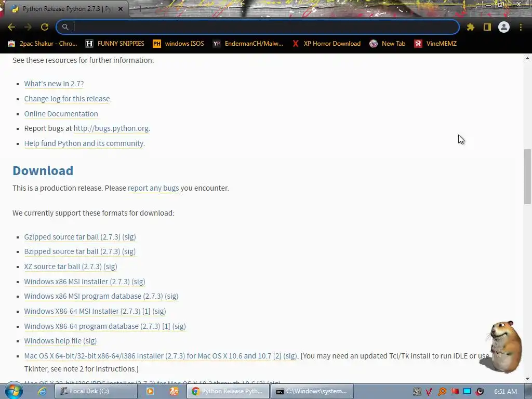Click the page scrollbar thumb

point(527,177)
